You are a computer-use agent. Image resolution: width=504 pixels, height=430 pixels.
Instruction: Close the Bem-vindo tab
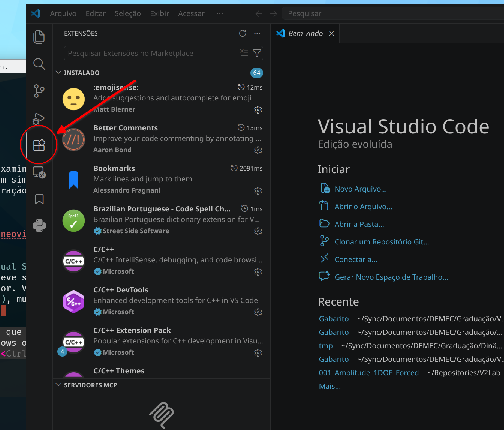pos(331,33)
